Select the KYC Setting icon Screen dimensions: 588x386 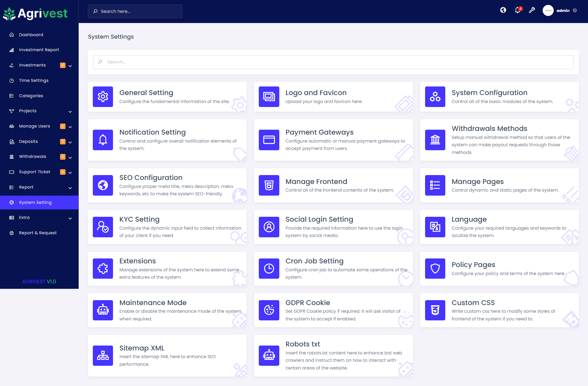(x=103, y=227)
